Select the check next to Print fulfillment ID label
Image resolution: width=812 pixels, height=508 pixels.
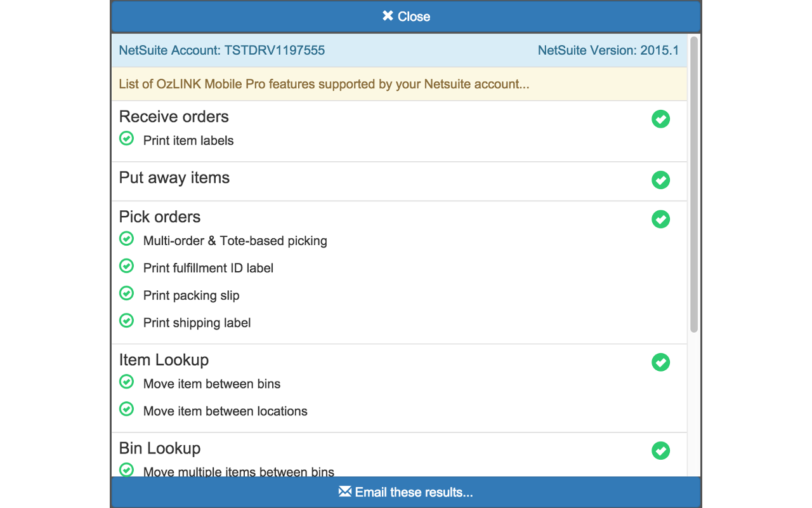pyautogui.click(x=126, y=266)
